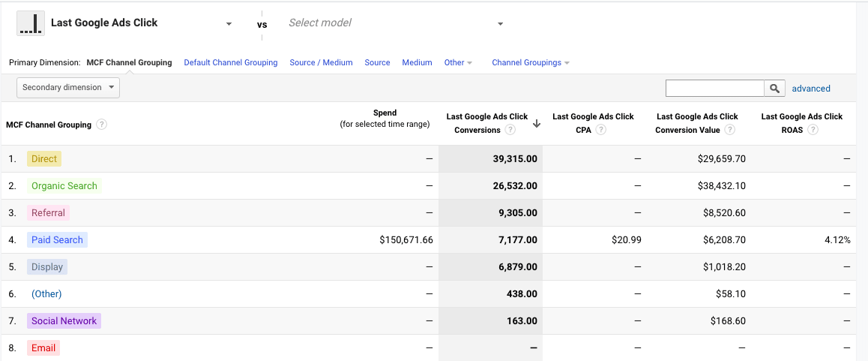
Task: Open the Paid Search channel row
Action: point(57,240)
